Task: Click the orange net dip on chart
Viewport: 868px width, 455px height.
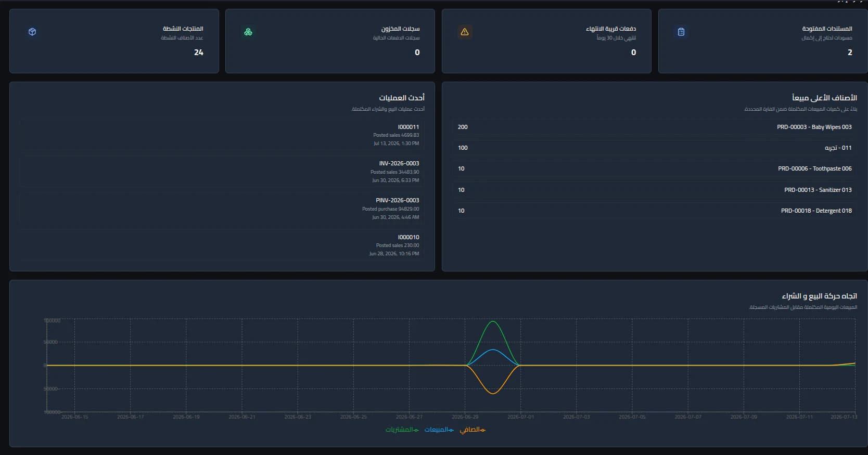Action: click(x=493, y=393)
